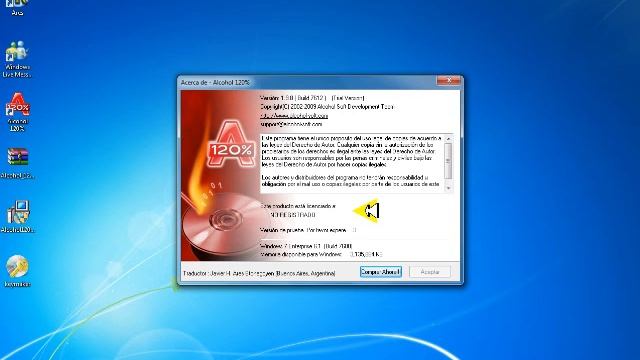640x360 pixels.
Task: Open the Windows Live Messenger desktop shortcut
Action: point(17,59)
